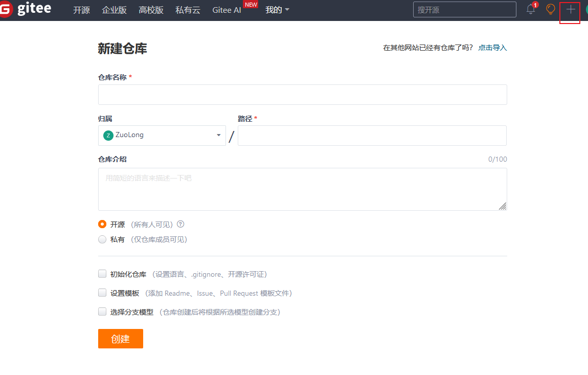Focus the 搜开源 search box

pos(464,9)
